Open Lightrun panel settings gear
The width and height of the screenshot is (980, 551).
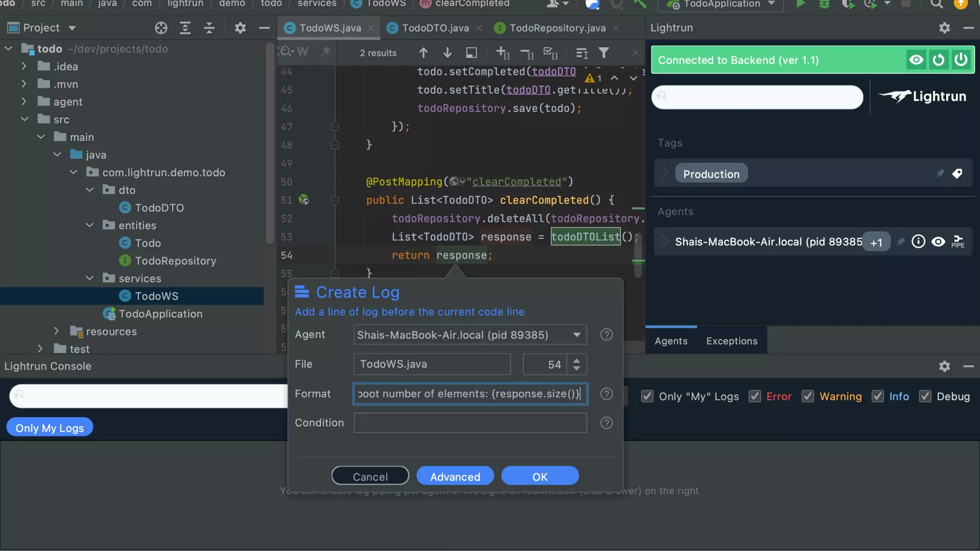[x=944, y=28]
